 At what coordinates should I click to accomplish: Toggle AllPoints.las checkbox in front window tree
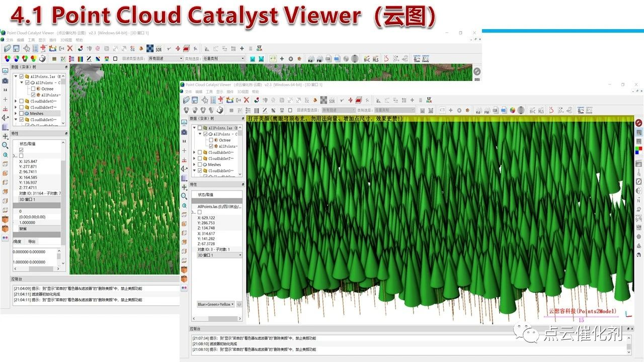(200, 128)
